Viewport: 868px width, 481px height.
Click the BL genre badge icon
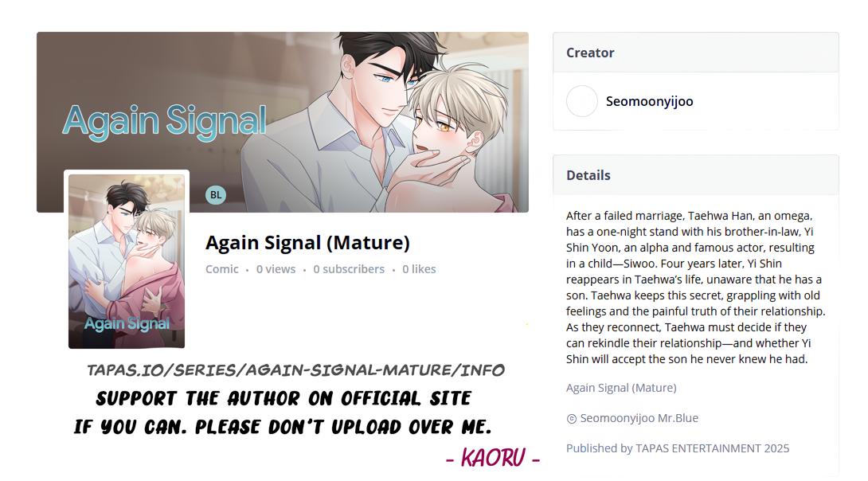215,195
